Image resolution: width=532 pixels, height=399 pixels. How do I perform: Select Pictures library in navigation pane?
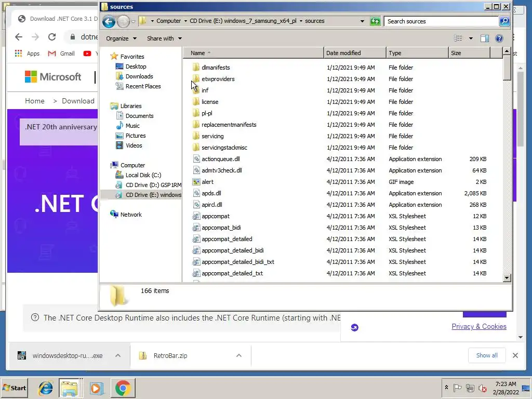136,136
